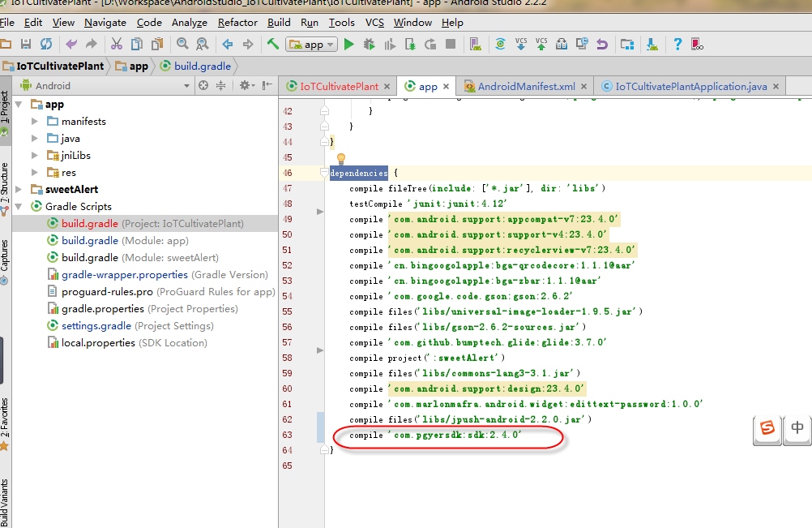812x528 pixels.
Task: Click the Redo arrow icon
Action: (91, 45)
